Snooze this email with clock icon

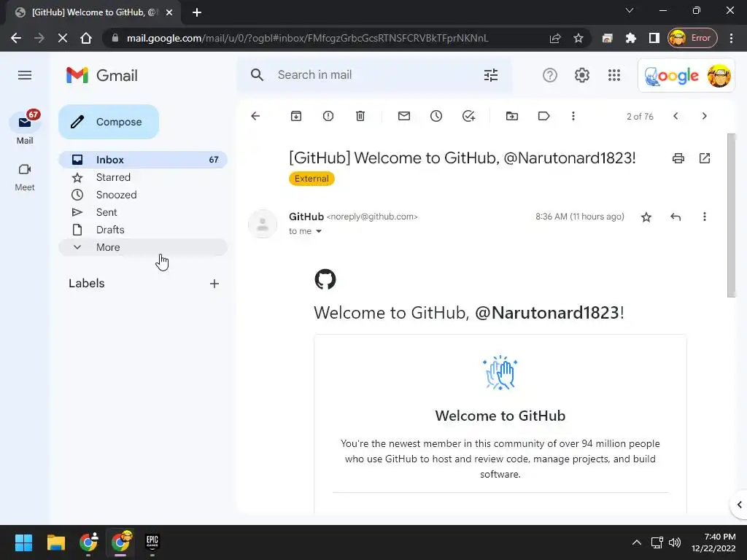coord(436,116)
